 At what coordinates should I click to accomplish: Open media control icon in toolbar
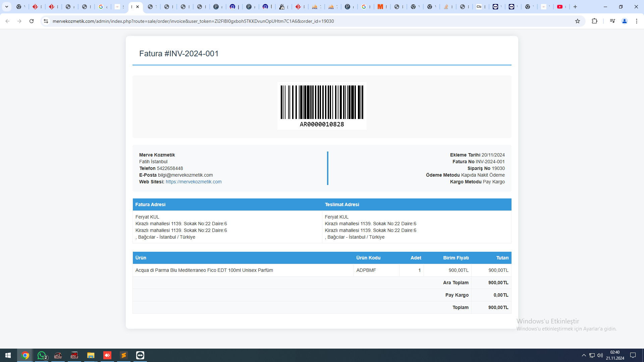(612, 21)
